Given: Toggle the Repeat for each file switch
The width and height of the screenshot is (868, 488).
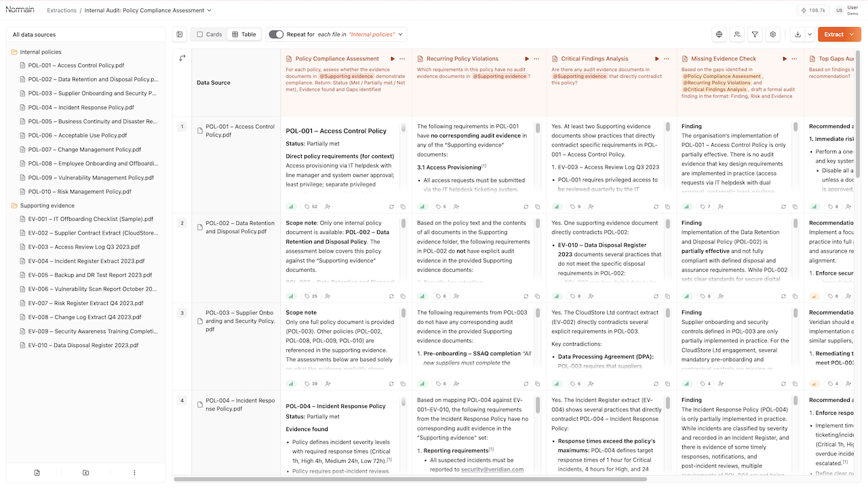Looking at the screenshot, I should 276,34.
